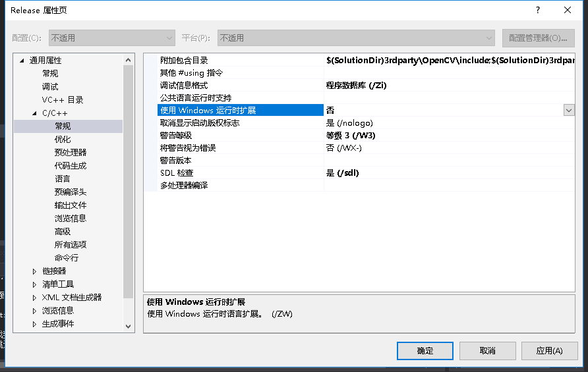Select 调试 in the tree

click(x=50, y=86)
